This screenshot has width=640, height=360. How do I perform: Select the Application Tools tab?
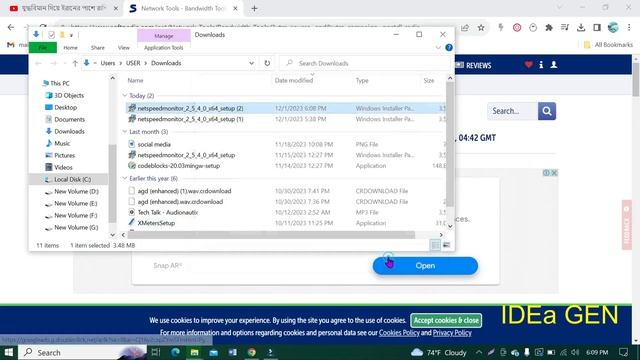click(x=163, y=48)
